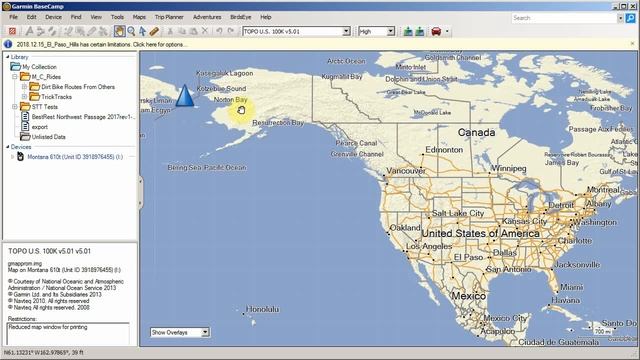Open the search options dropdown arrow
This screenshot has width=640, height=360.
click(x=620, y=18)
